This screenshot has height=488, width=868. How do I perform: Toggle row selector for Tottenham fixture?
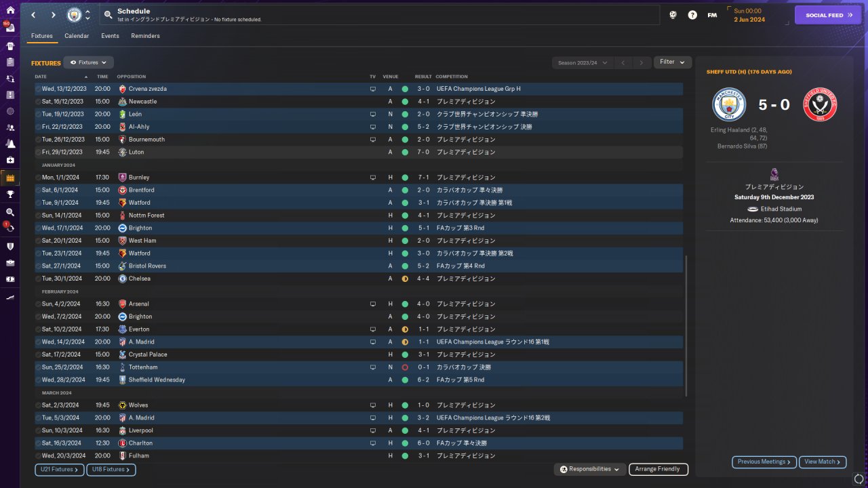tap(38, 367)
